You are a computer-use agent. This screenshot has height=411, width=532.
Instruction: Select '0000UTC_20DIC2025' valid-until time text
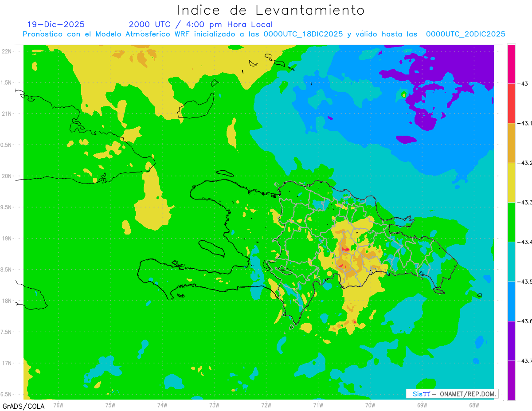click(x=465, y=34)
